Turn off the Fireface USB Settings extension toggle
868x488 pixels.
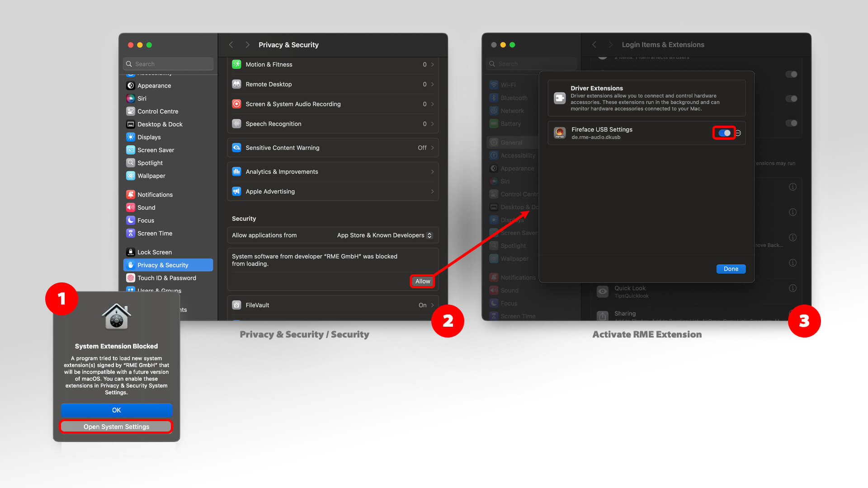coord(724,133)
